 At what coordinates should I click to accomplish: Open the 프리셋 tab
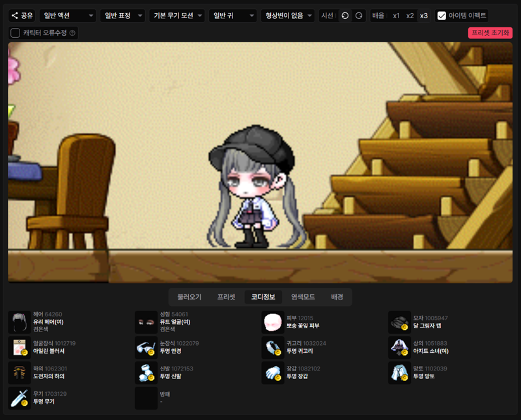point(226,297)
